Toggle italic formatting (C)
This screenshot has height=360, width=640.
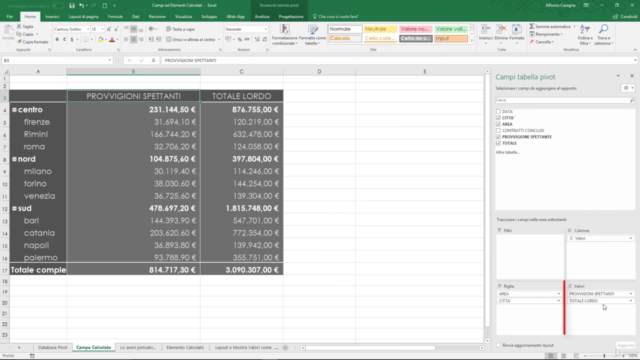(x=64, y=40)
